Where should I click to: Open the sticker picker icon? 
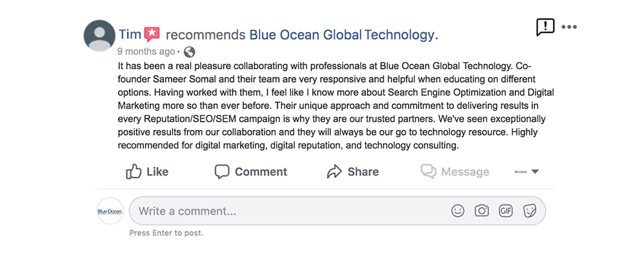click(529, 211)
